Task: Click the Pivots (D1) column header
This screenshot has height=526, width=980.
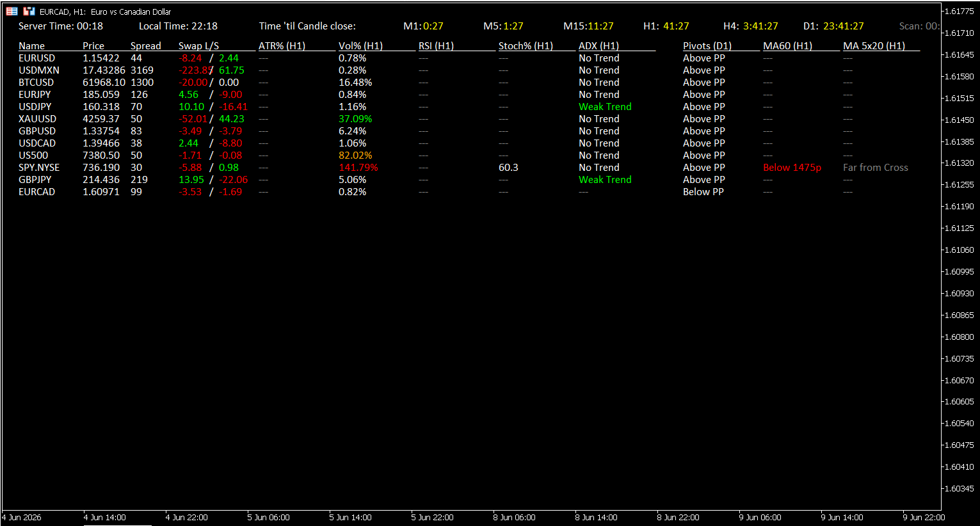Action: 707,45
